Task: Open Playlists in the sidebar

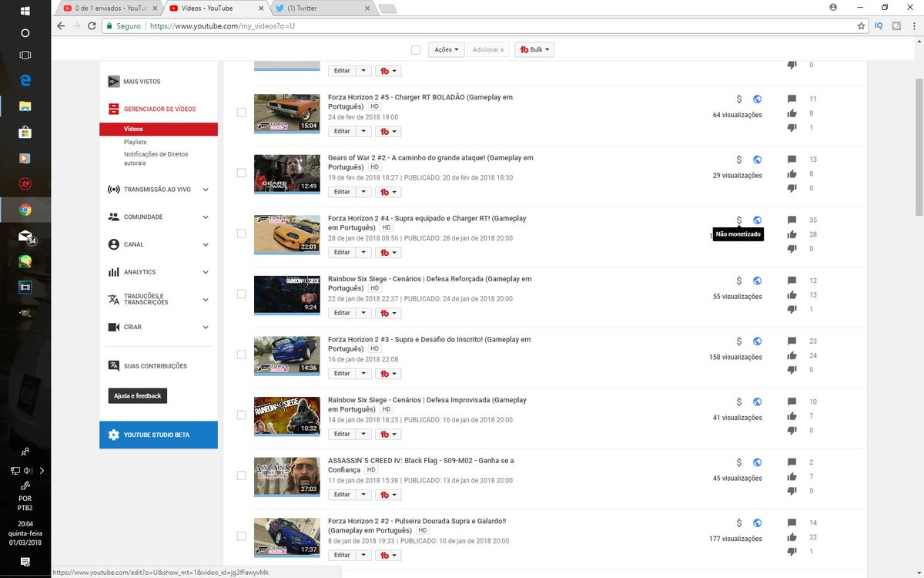Action: coord(135,142)
